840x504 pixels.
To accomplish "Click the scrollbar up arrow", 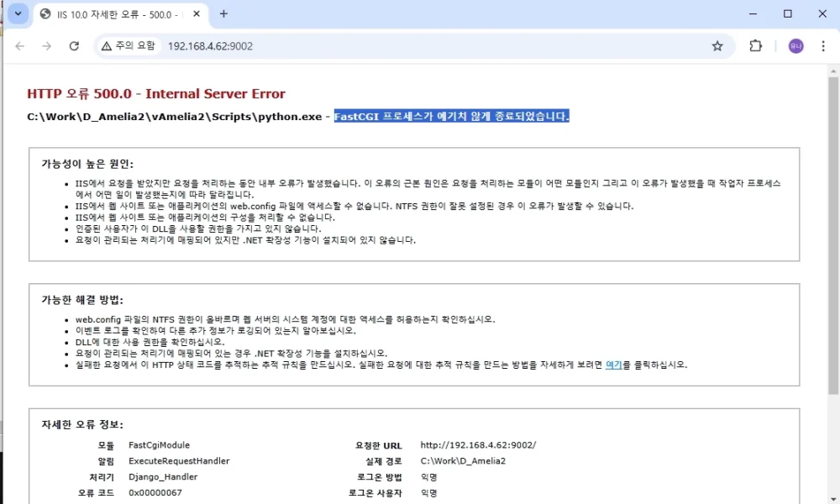I will click(833, 71).
